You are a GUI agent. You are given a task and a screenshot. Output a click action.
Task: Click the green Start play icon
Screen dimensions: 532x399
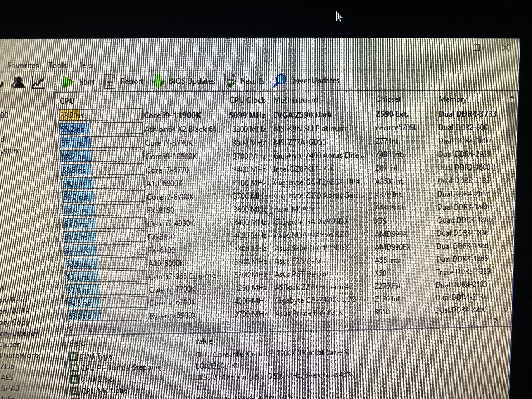(68, 82)
